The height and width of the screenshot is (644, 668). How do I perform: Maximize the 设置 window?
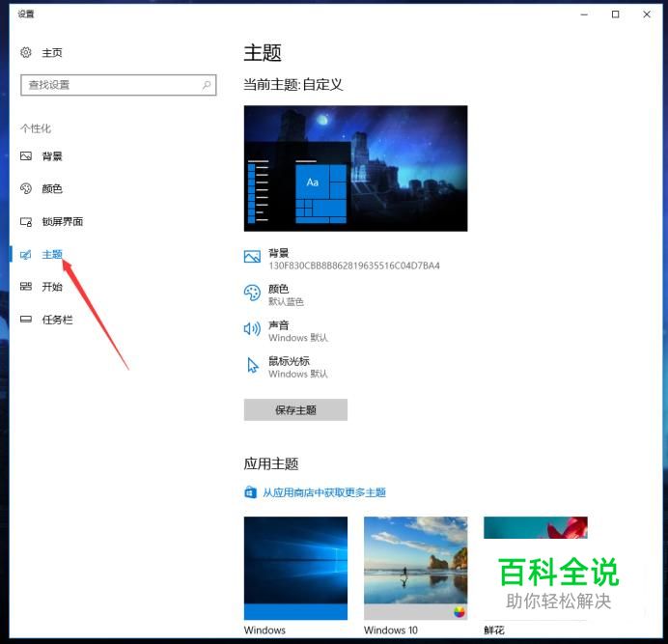coord(615,14)
